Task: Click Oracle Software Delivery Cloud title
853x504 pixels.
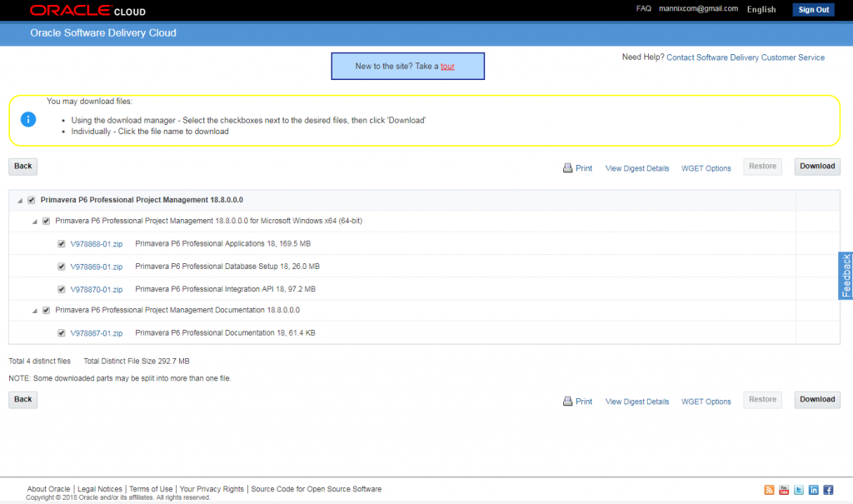Action: tap(103, 33)
